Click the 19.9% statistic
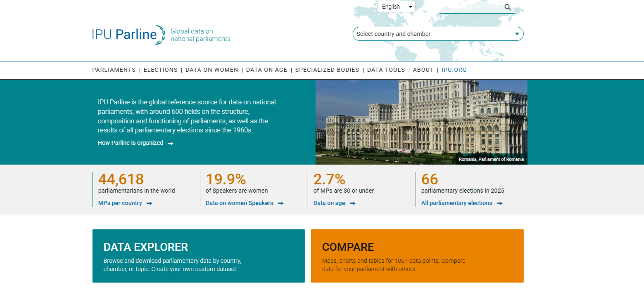Viewport: 644px width, 297px height. click(x=226, y=179)
